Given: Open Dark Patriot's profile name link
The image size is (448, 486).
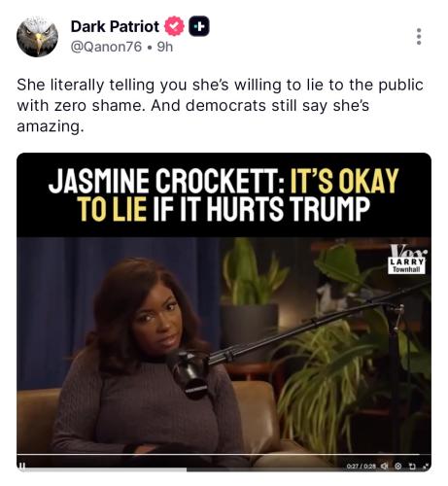Looking at the screenshot, I should click(x=115, y=26).
